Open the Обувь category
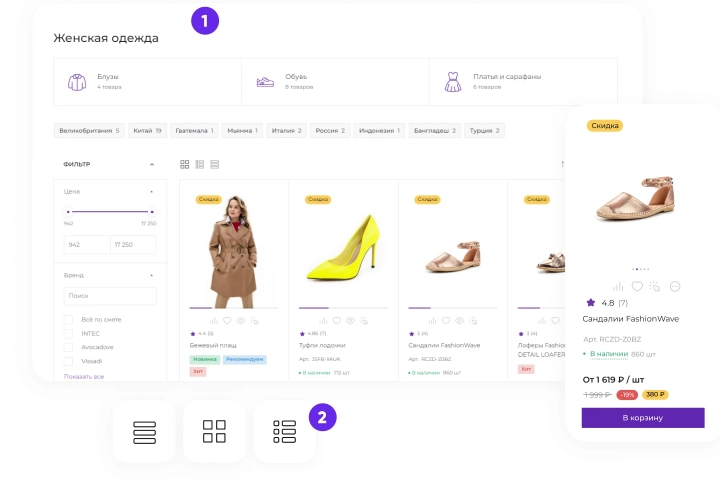The width and height of the screenshot is (720, 479). pyautogui.click(x=335, y=82)
